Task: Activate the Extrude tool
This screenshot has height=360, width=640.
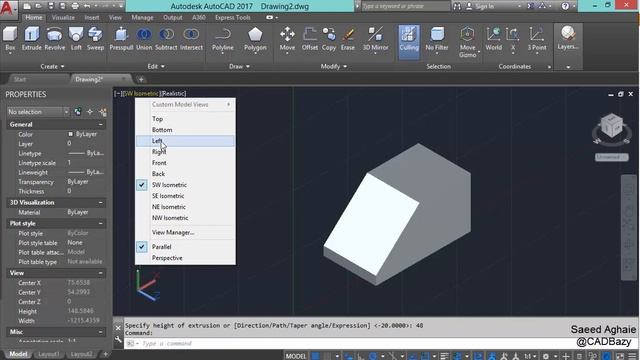Action: coord(31,39)
